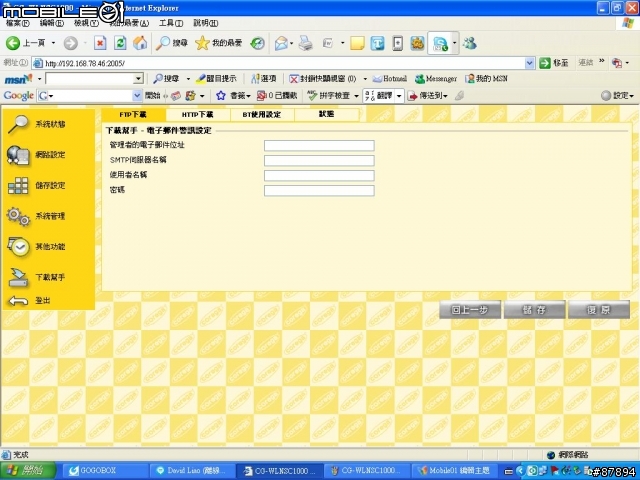
Task: Click the 移至 Go button
Action: (x=554, y=63)
